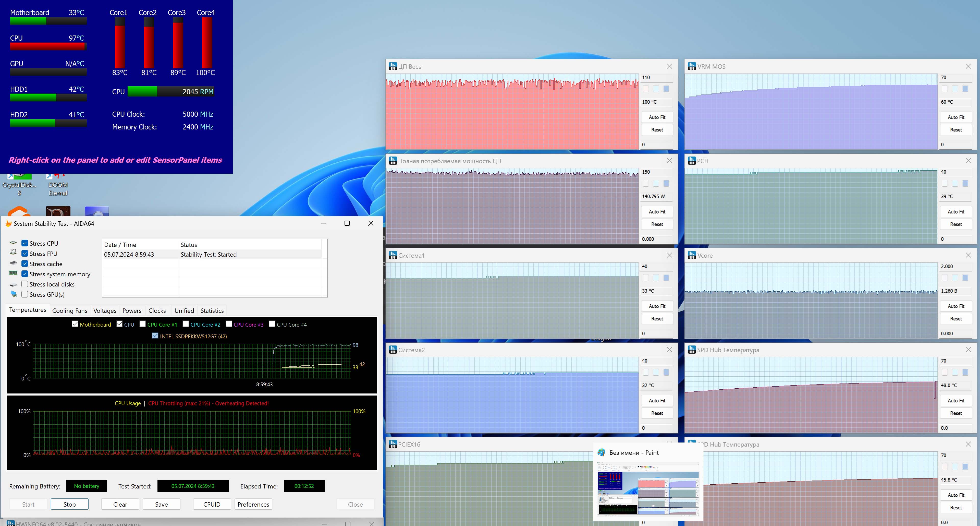The height and width of the screenshot is (526, 980).
Task: Click HWiNFO icon in Vcore graph window
Action: [692, 255]
